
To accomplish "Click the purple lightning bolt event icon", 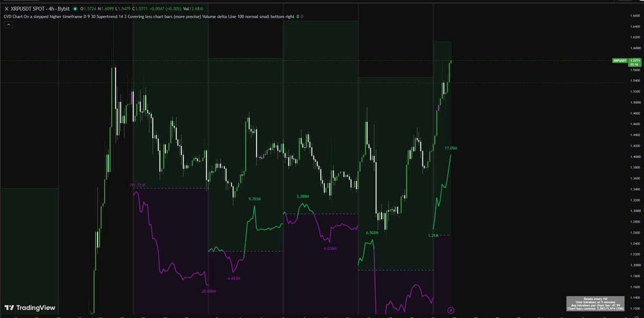I will click(451, 310).
